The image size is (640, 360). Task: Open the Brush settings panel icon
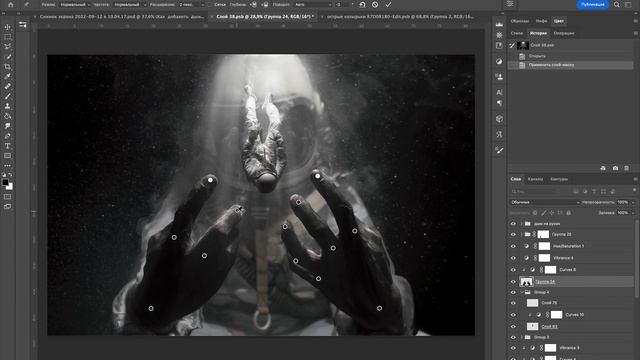[x=499, y=151]
